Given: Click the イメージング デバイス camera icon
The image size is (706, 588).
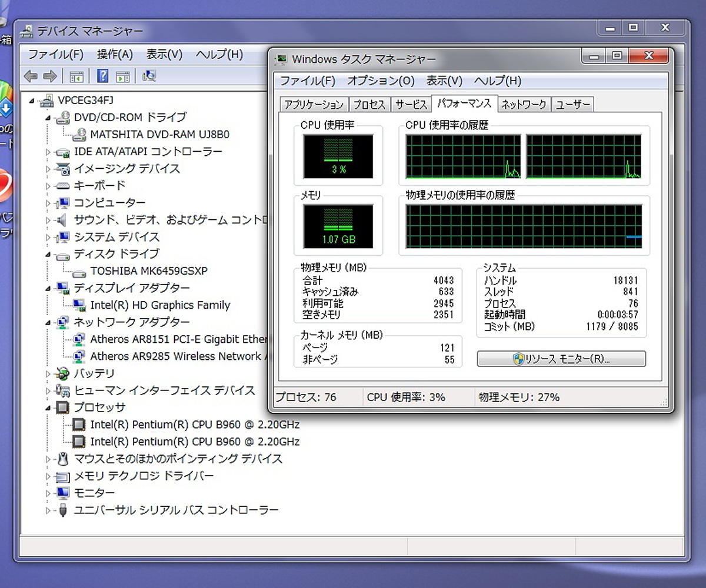Looking at the screenshot, I should 63,169.
